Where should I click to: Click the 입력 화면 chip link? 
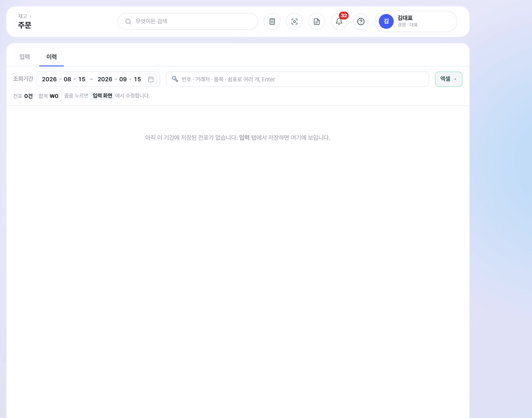click(102, 96)
